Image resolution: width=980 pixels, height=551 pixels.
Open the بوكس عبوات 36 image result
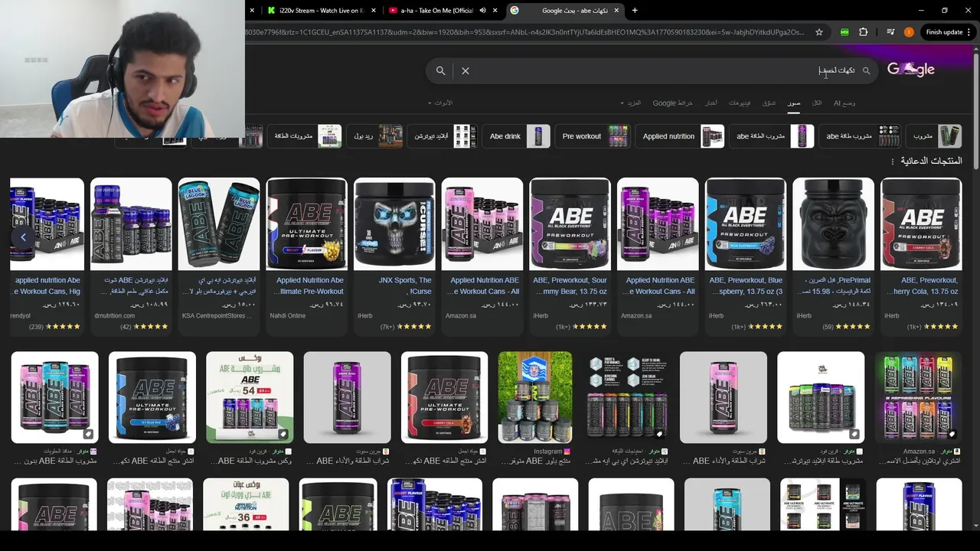[x=246, y=504]
